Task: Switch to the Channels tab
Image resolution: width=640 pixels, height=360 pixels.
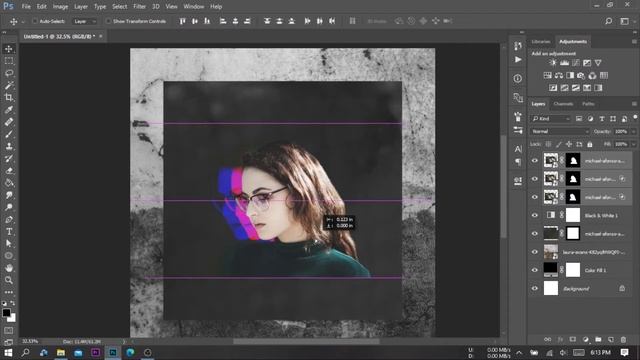Action: pos(563,104)
